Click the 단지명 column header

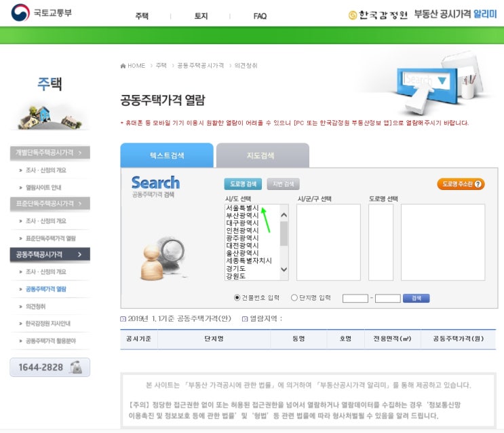tap(214, 339)
